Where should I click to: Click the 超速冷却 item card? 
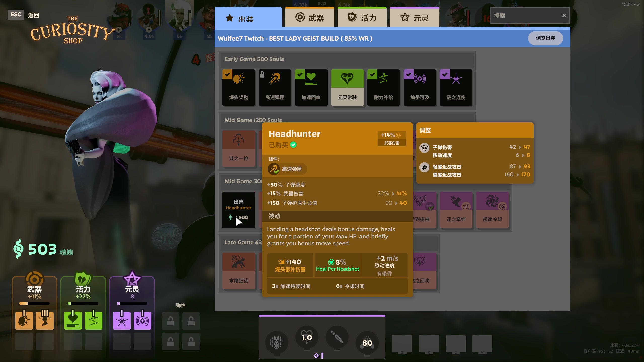[x=492, y=210]
